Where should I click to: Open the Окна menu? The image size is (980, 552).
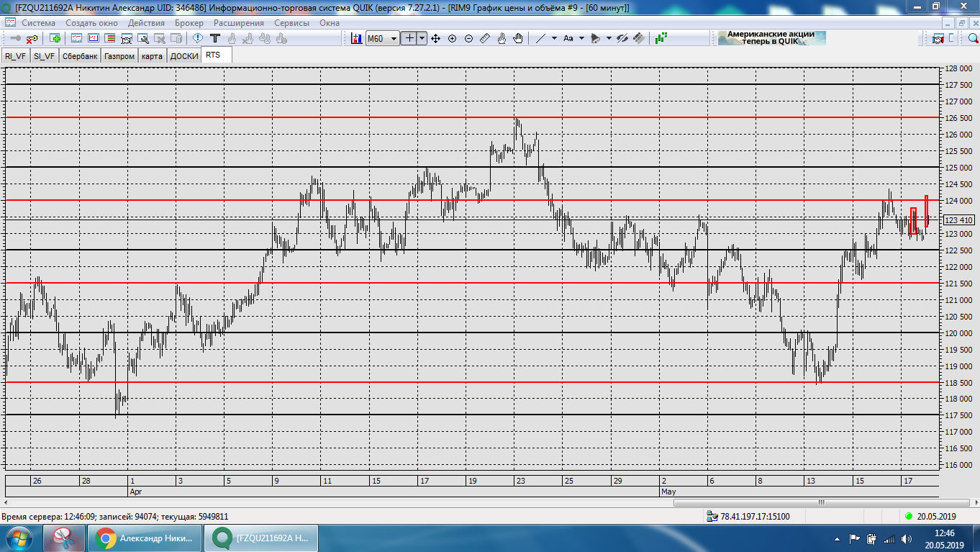(x=330, y=23)
